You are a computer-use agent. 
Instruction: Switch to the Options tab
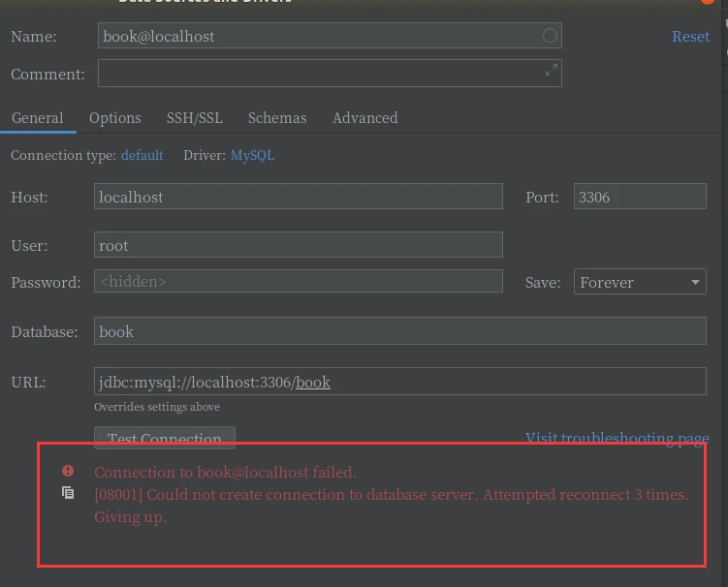(x=115, y=118)
